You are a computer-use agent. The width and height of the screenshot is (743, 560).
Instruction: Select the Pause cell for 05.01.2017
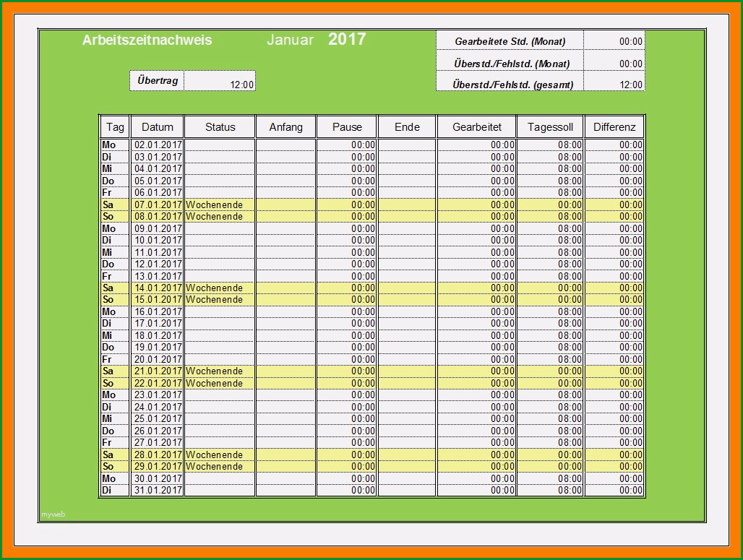(x=346, y=181)
